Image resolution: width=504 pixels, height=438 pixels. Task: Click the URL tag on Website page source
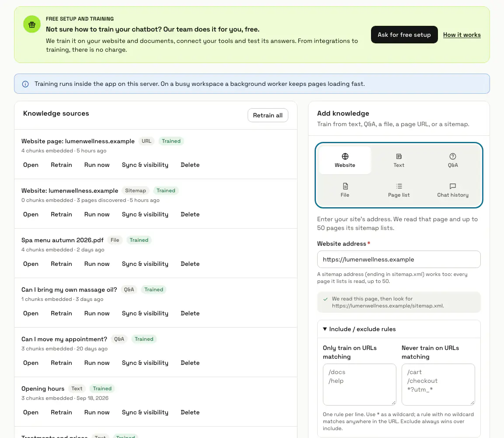pos(147,141)
